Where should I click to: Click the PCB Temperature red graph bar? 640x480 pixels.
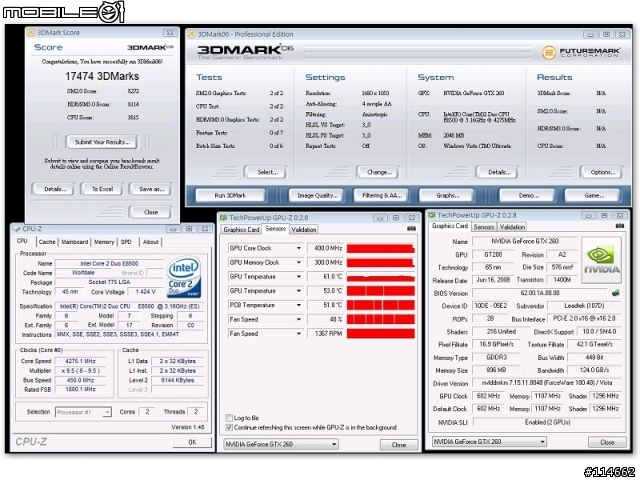[x=380, y=305]
